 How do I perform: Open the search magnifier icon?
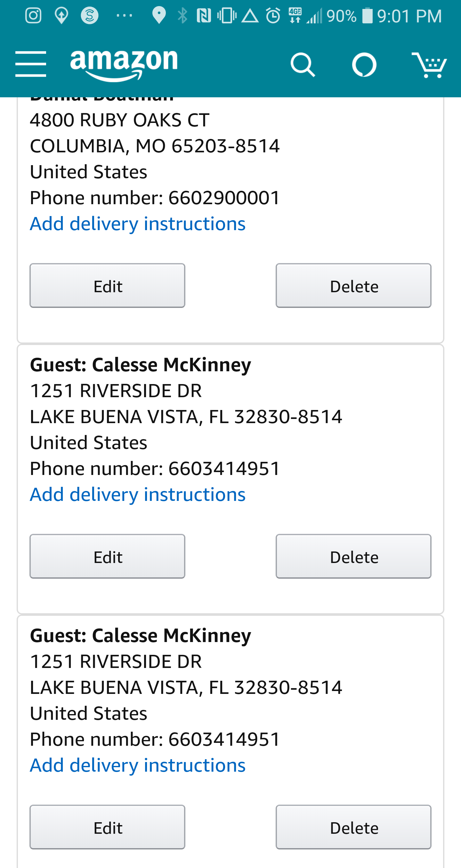coord(302,64)
